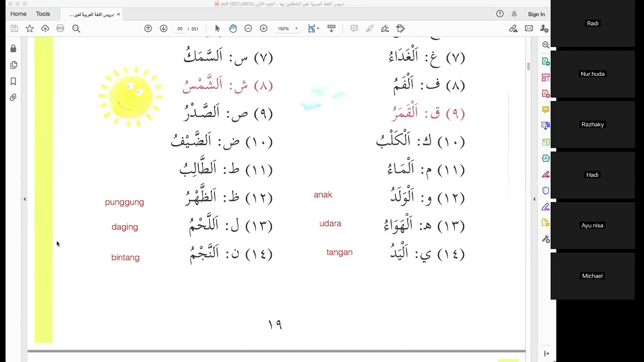Click the red annotation 'bintang'
Image resolution: width=644 pixels, height=362 pixels.
point(125,257)
